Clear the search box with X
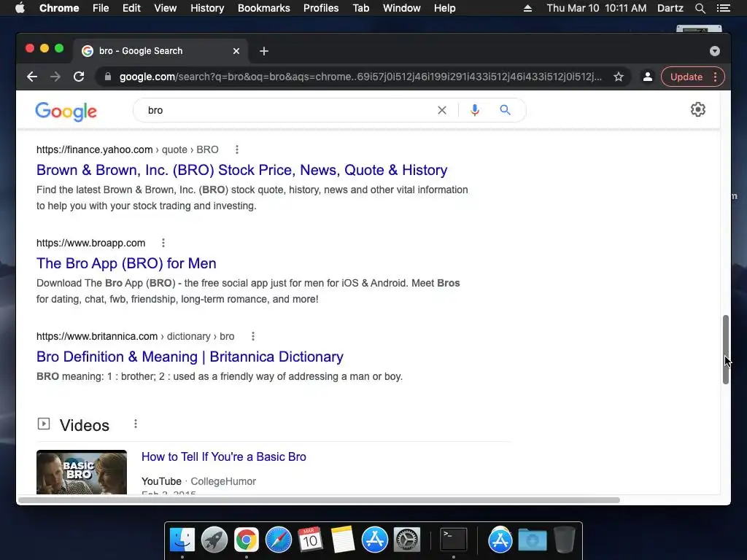Screen dimensions: 747x560 (441, 110)
